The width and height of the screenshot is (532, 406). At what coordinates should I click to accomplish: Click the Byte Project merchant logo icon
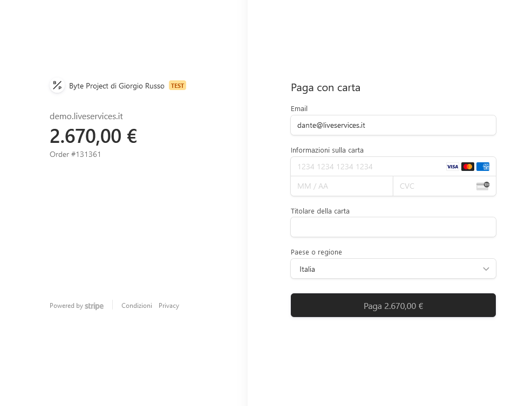point(57,86)
